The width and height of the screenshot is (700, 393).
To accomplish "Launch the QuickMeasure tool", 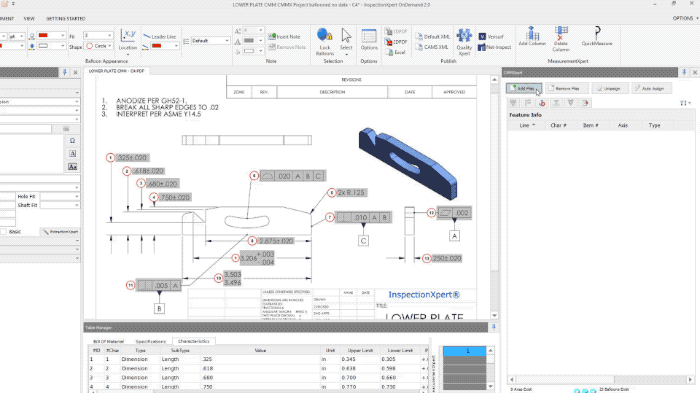I will pyautogui.click(x=597, y=33).
